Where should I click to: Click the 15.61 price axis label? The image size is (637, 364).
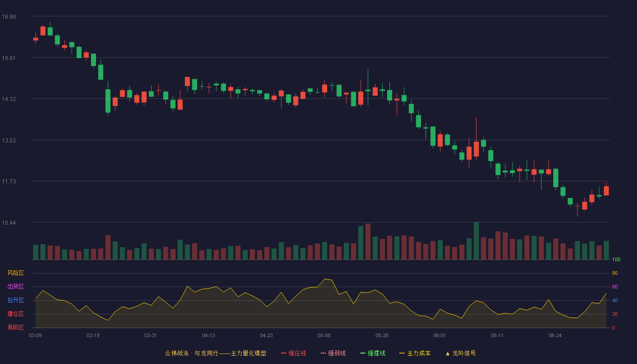(x=9, y=58)
